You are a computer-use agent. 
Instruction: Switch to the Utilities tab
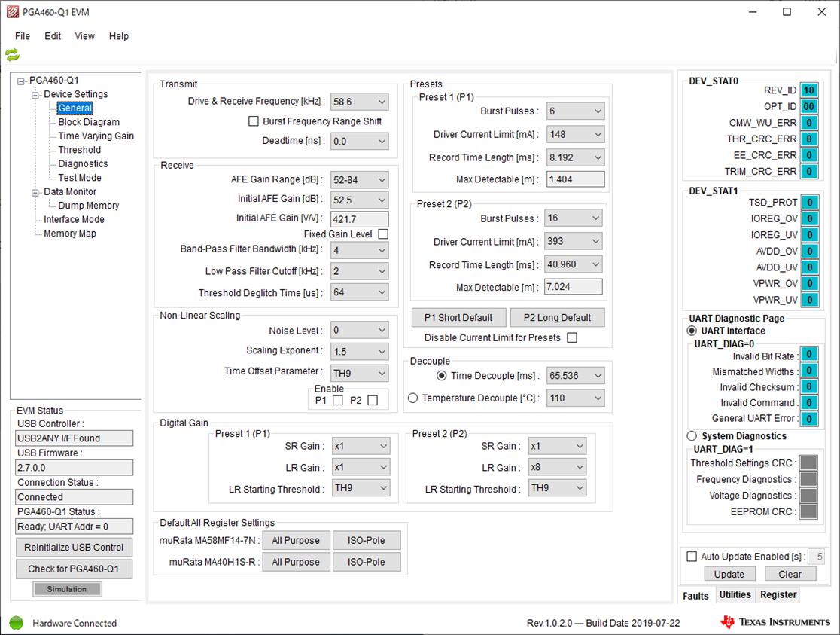point(735,595)
